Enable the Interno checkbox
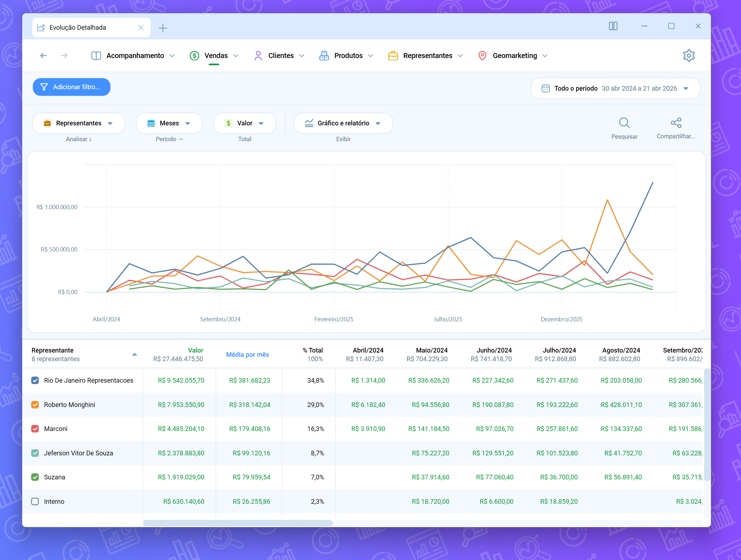 click(x=35, y=502)
